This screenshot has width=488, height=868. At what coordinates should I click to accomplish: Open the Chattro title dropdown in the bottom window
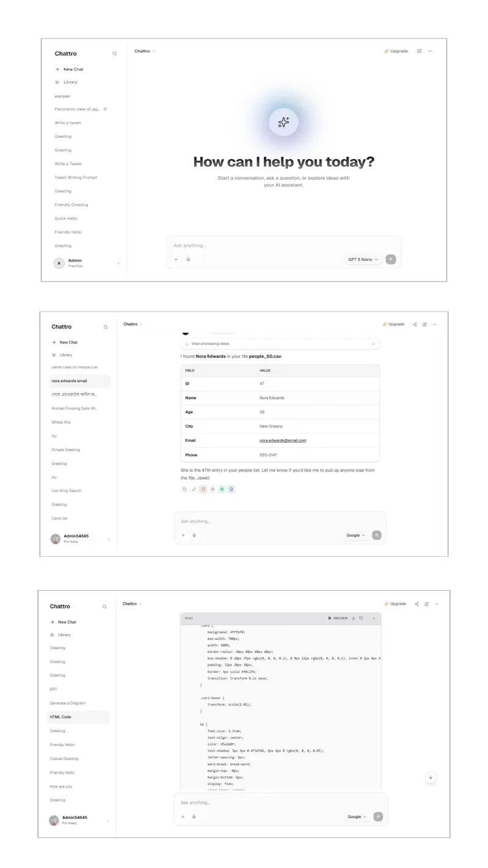coord(132,603)
